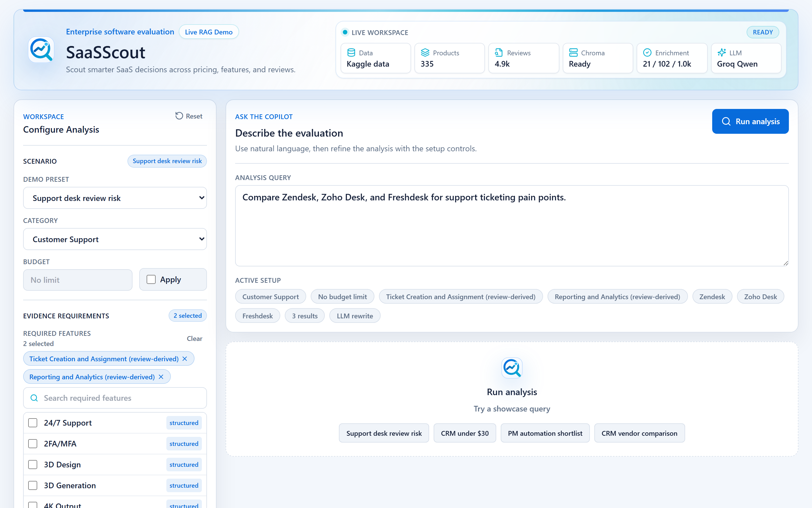Screen dimensions: 812x508
Task: Click the Customer Support active setup chip
Action: 270,297
